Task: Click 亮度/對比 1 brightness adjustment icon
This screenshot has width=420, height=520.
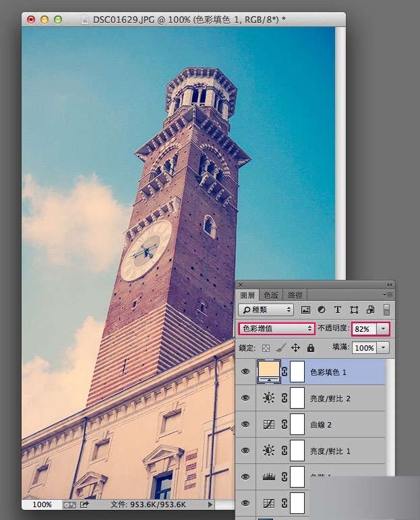Action: 268,451
